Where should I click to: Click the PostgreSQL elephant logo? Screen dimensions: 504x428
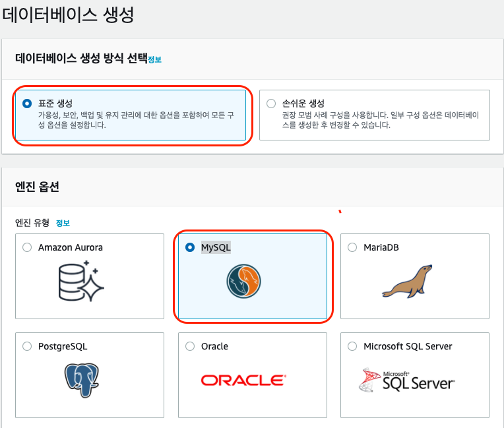coord(82,381)
